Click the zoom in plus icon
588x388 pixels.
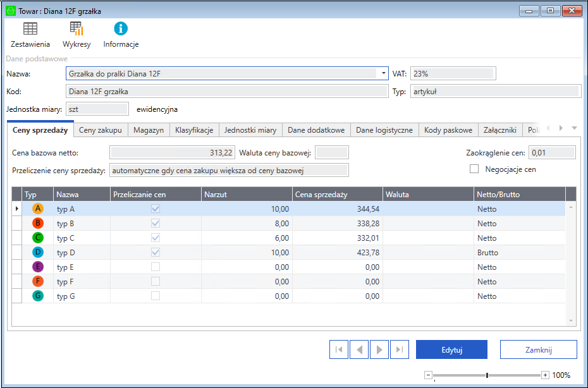click(545, 375)
